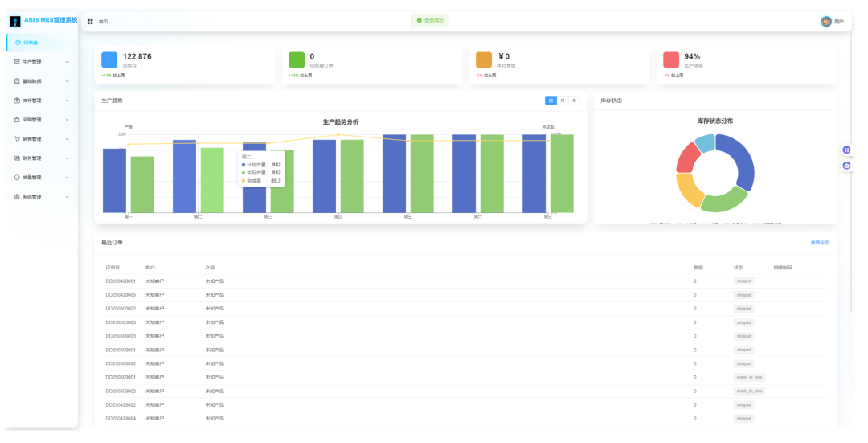Click order number DD250505003

coord(121,322)
